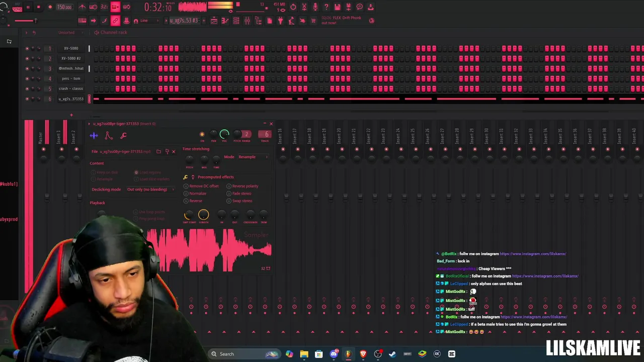644x362 pixels.
Task: Select the XV-5080 channel button
Action: pyautogui.click(x=71, y=48)
